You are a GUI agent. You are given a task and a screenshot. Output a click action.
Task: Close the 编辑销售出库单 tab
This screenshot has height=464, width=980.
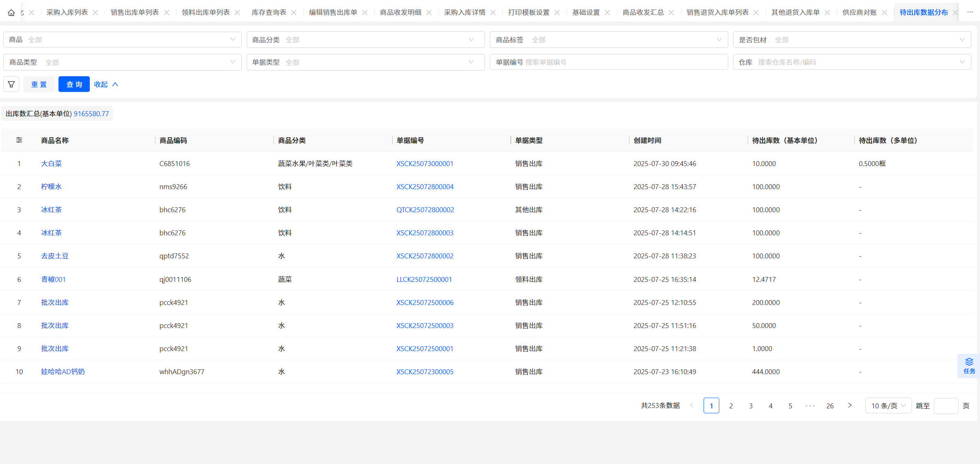365,12
